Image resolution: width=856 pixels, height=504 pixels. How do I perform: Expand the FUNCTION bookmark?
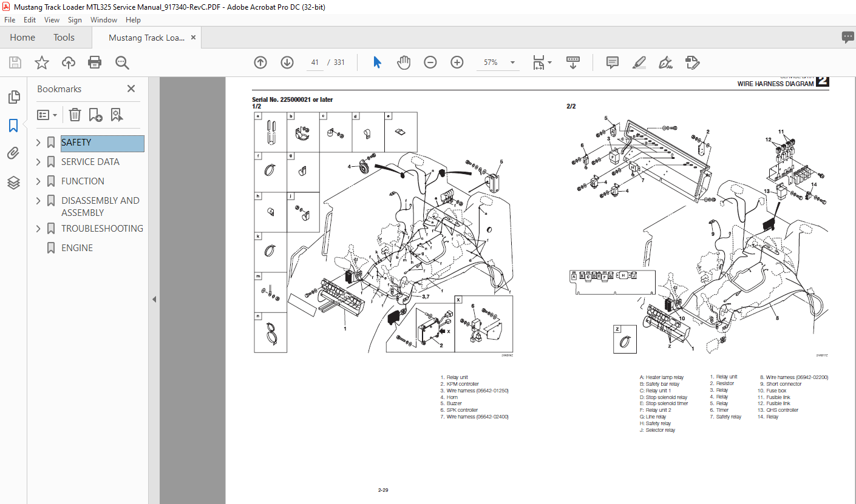[x=38, y=181]
